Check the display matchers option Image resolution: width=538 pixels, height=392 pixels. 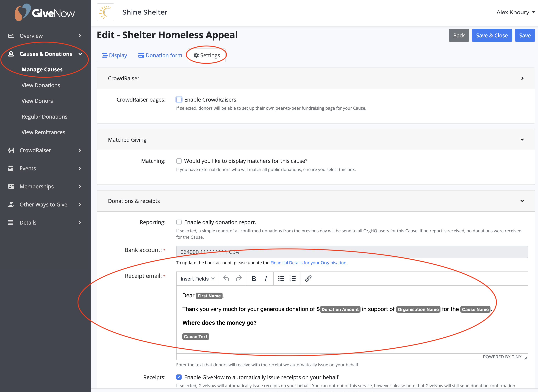pos(179,161)
